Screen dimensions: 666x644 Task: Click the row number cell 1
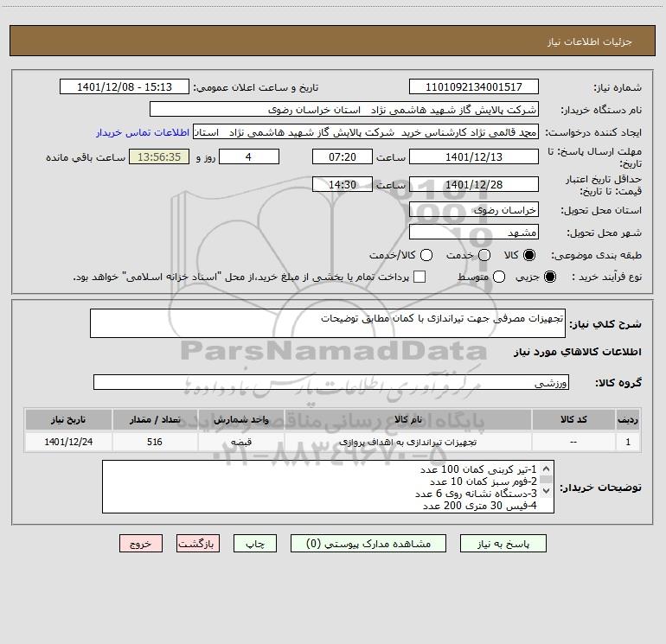(x=628, y=442)
